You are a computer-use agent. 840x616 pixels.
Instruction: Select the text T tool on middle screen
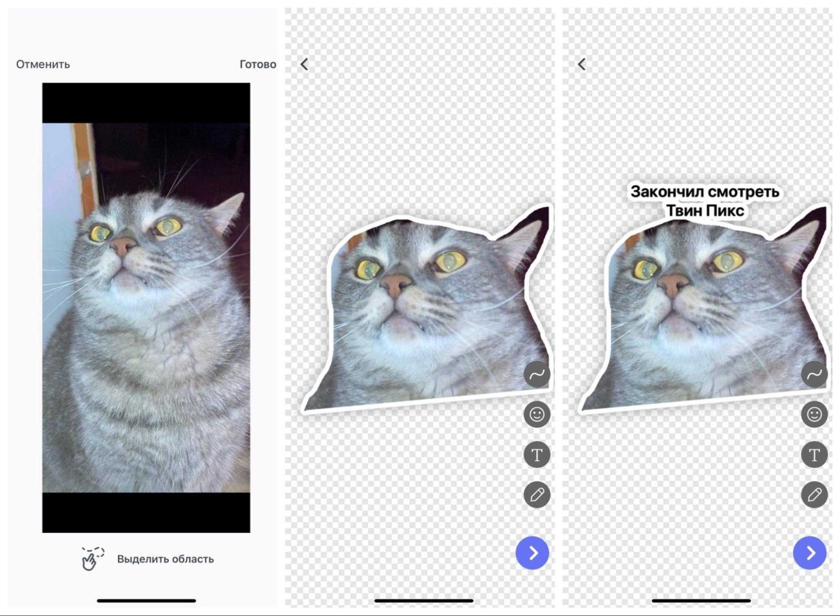coord(537,455)
